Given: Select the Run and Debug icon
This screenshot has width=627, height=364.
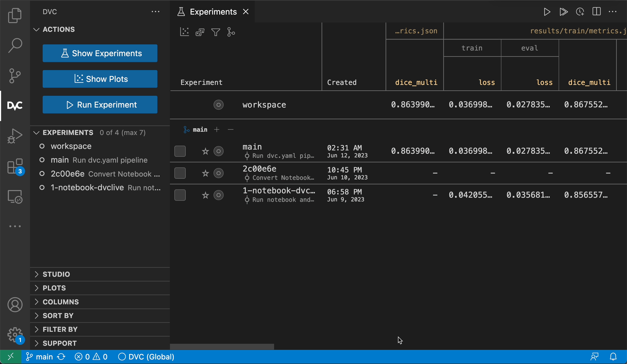Looking at the screenshot, I should (15, 136).
